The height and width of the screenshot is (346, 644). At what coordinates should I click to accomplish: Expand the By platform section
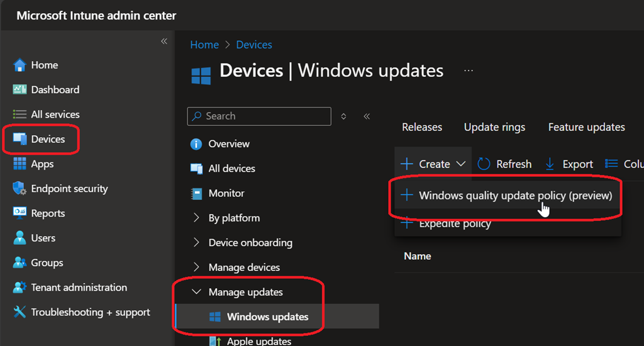(197, 218)
